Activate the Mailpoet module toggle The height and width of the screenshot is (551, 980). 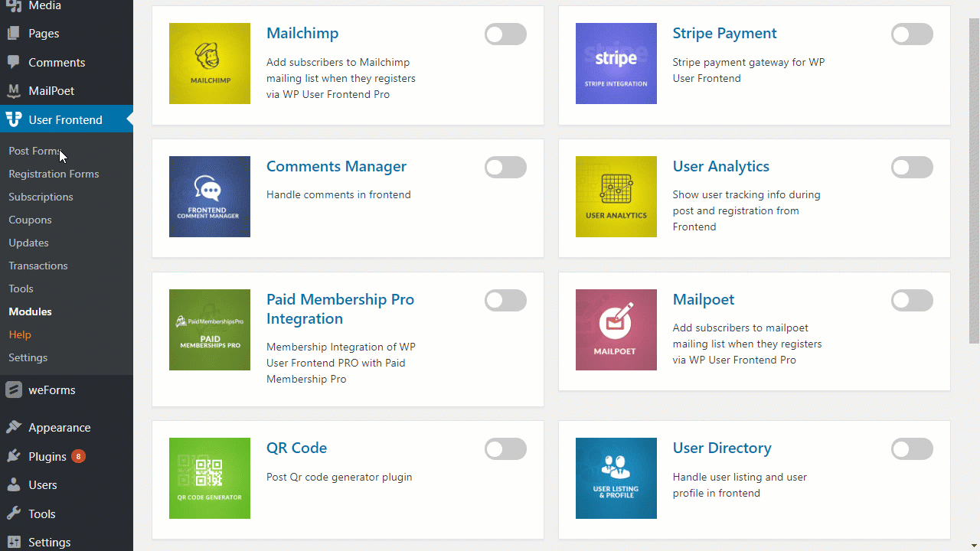(912, 300)
